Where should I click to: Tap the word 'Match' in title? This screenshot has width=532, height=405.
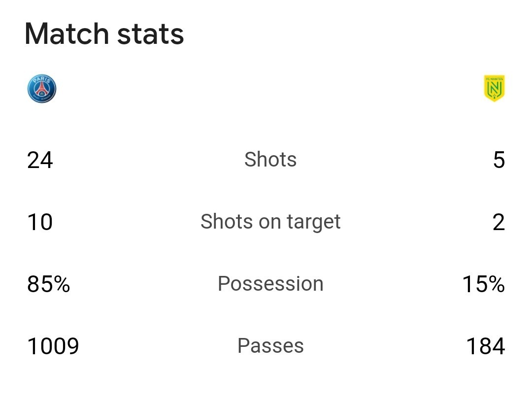pos(67,34)
